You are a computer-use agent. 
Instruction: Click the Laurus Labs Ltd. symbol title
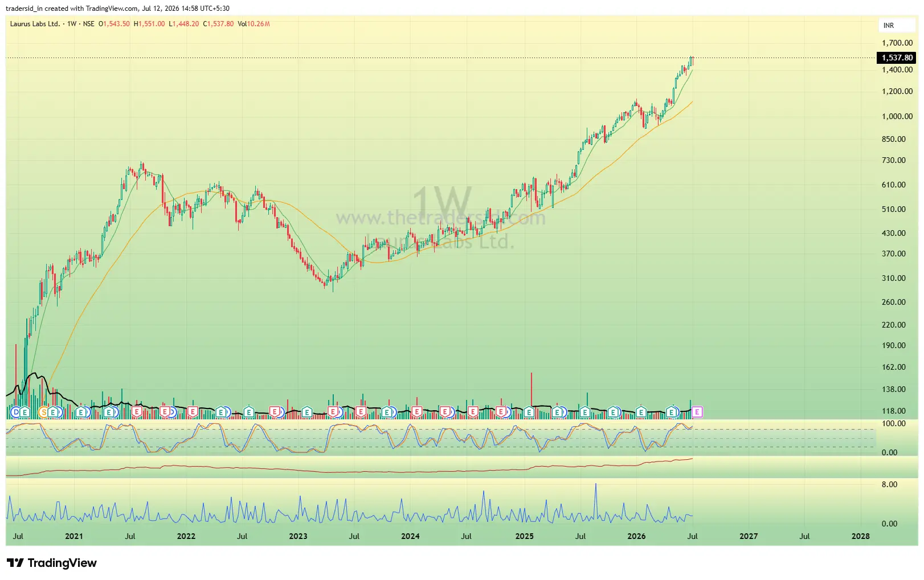point(35,24)
